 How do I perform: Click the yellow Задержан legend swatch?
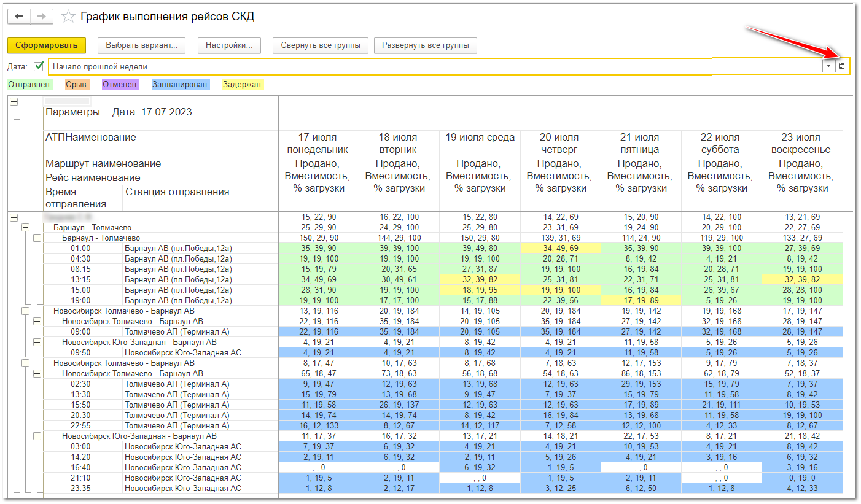(243, 85)
